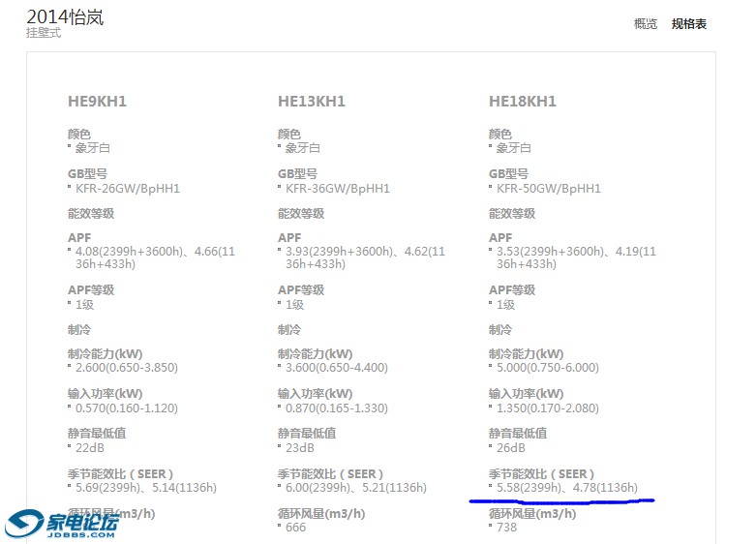Select the HE13KH1 model heading
Screen dimensions: 756x544
tap(312, 102)
